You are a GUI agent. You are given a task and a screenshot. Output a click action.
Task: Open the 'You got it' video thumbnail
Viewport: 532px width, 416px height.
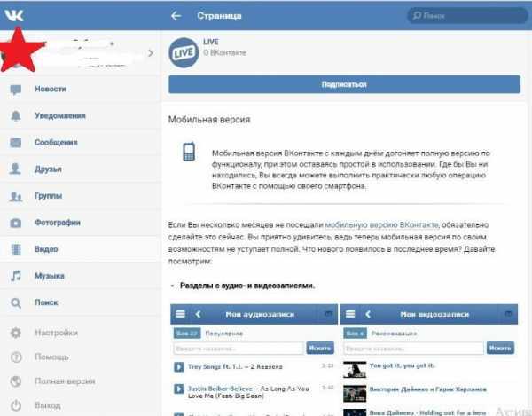355,370
